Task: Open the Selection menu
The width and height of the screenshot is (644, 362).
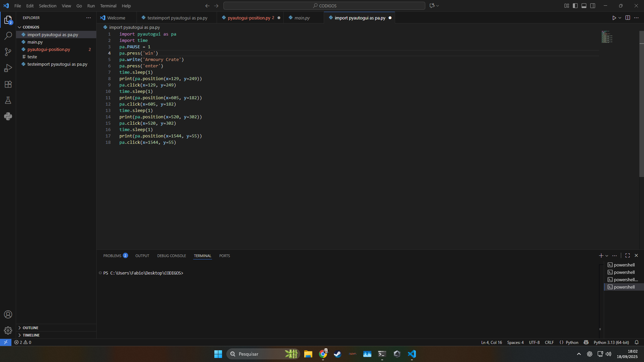Action: 48,6
